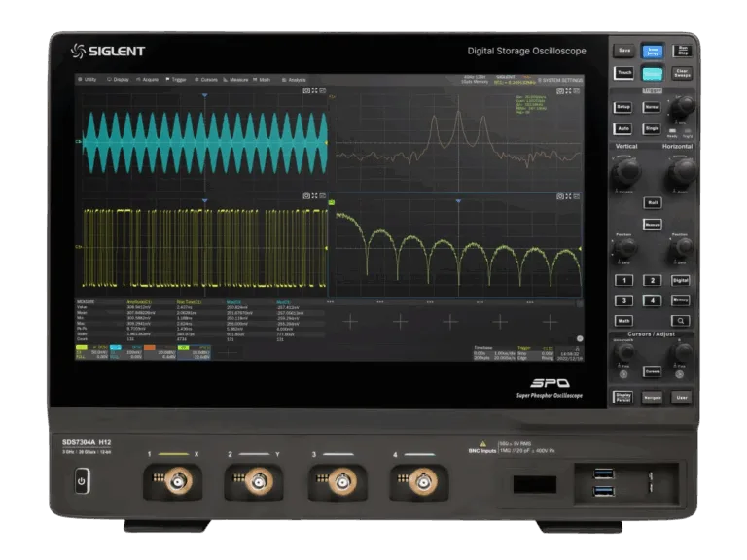747x560 pixels.
Task: Open the Utility menu
Action: [89, 79]
